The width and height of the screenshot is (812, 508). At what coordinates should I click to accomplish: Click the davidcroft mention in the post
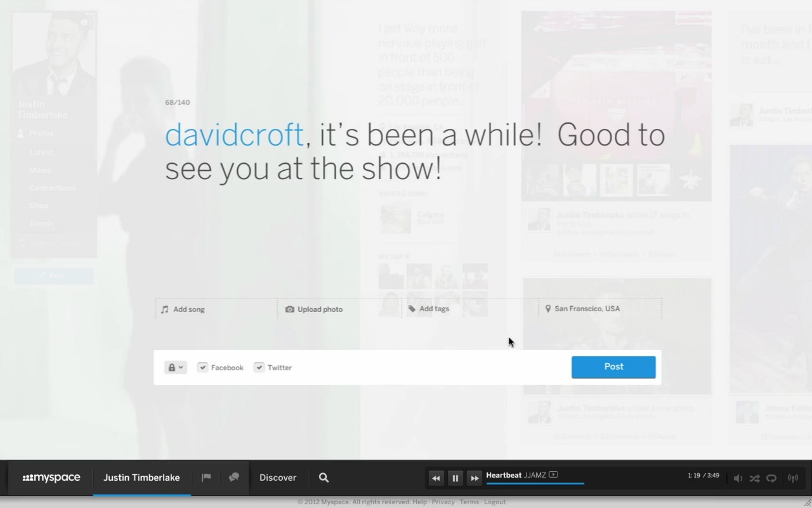(234, 135)
